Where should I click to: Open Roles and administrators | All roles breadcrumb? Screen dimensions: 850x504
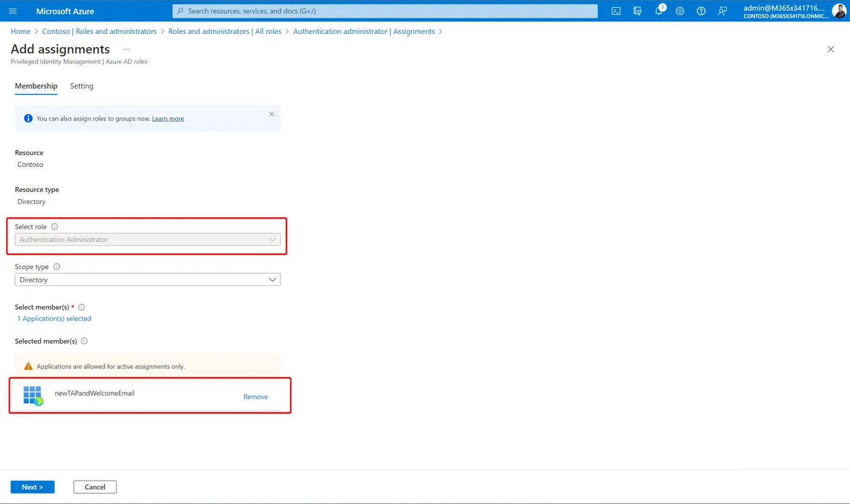click(225, 32)
